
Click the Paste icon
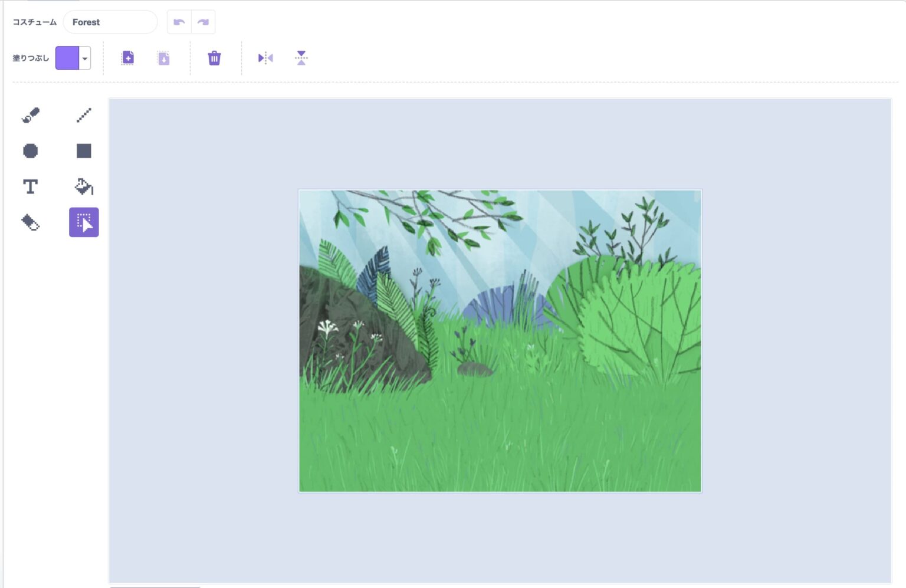pos(163,58)
